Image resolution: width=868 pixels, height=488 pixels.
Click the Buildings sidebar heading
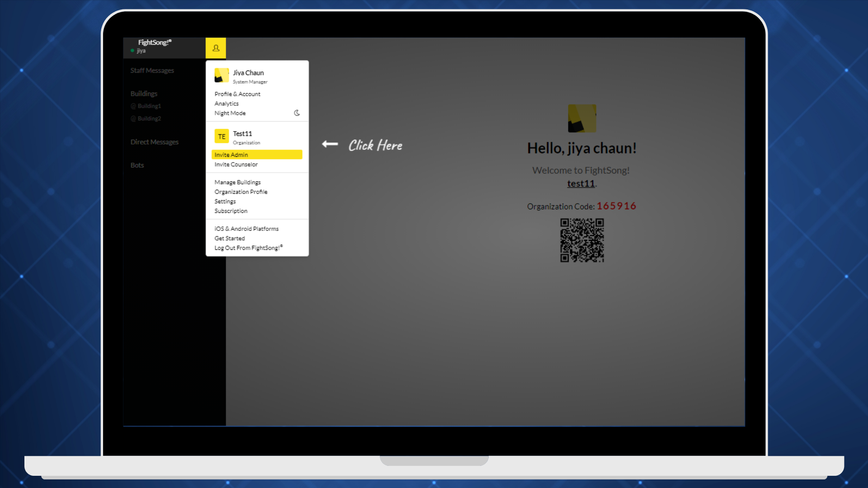[x=144, y=94]
